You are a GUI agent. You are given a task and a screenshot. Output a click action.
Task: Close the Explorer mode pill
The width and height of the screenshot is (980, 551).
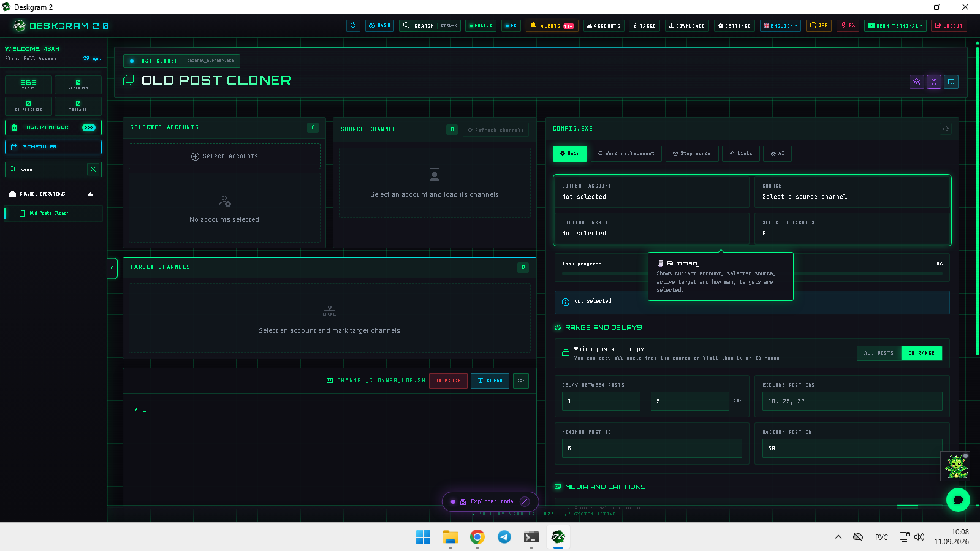(x=525, y=501)
